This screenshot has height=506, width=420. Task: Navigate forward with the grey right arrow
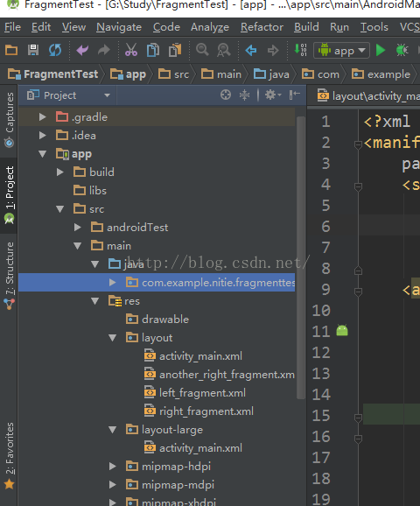[x=273, y=51]
